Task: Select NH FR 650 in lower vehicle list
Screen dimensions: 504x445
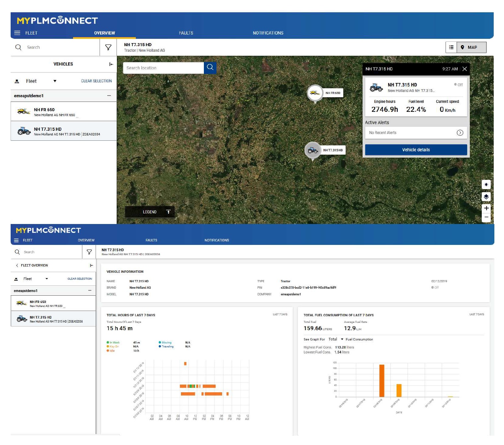Action: pos(53,303)
